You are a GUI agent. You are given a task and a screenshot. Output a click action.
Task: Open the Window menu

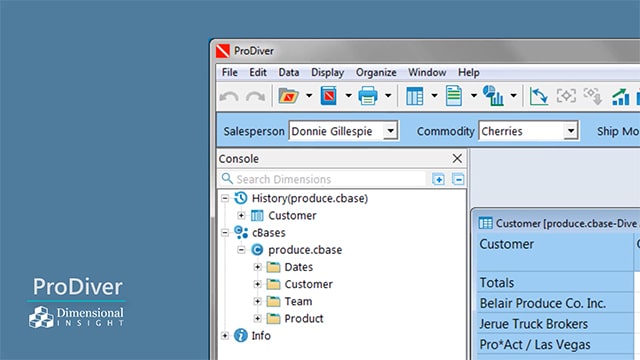point(427,73)
